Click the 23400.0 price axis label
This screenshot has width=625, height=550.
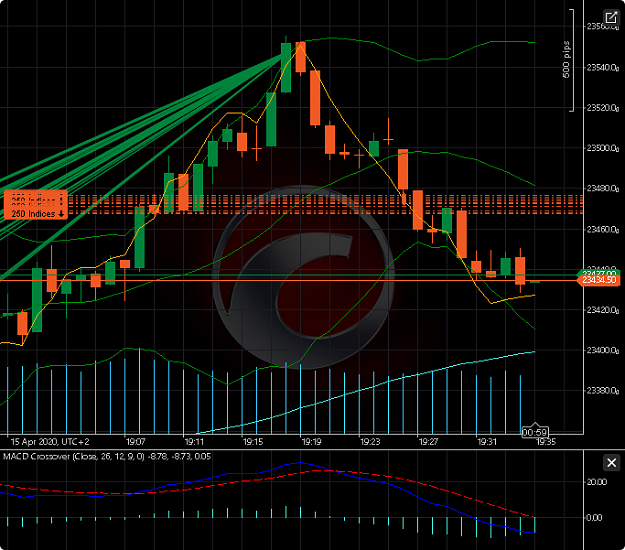[603, 350]
